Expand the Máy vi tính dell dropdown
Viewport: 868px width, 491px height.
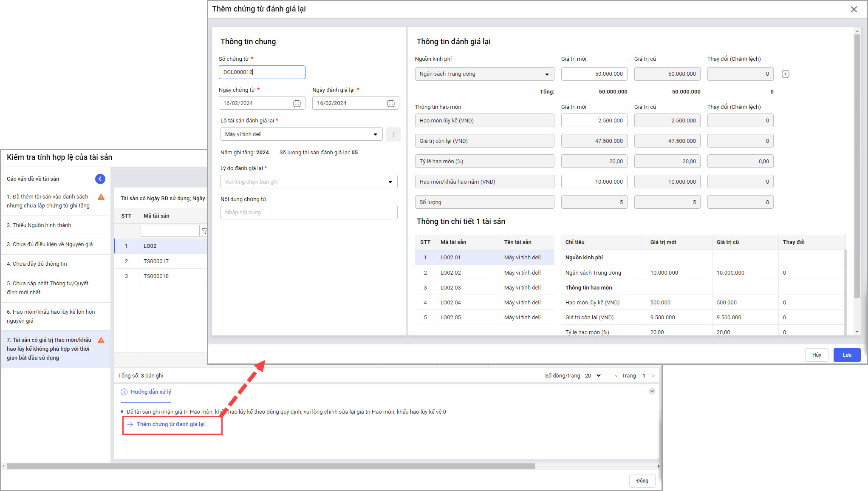tap(375, 134)
